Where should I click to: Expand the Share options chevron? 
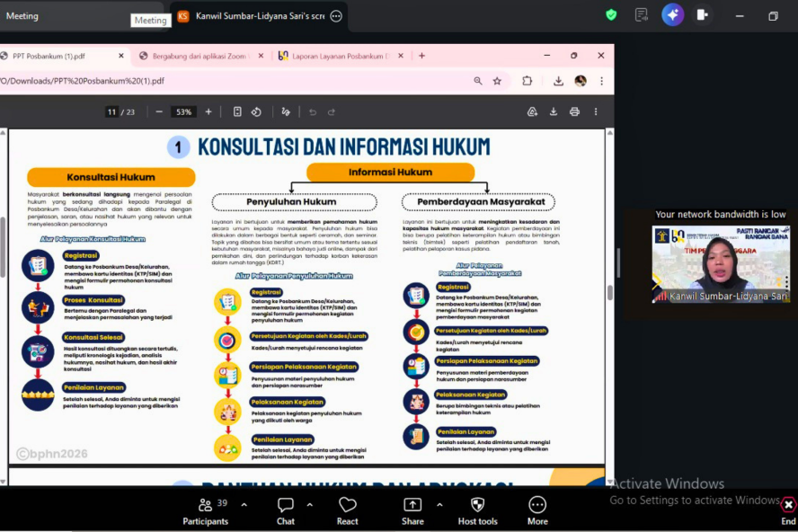(439, 504)
